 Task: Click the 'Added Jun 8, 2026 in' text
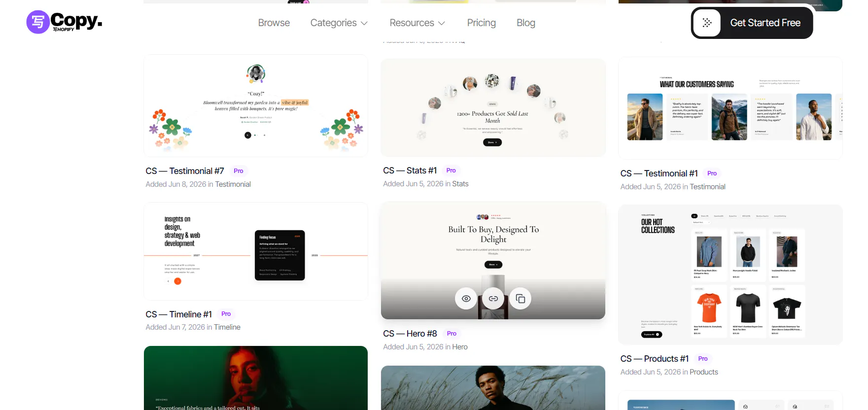[179, 184]
